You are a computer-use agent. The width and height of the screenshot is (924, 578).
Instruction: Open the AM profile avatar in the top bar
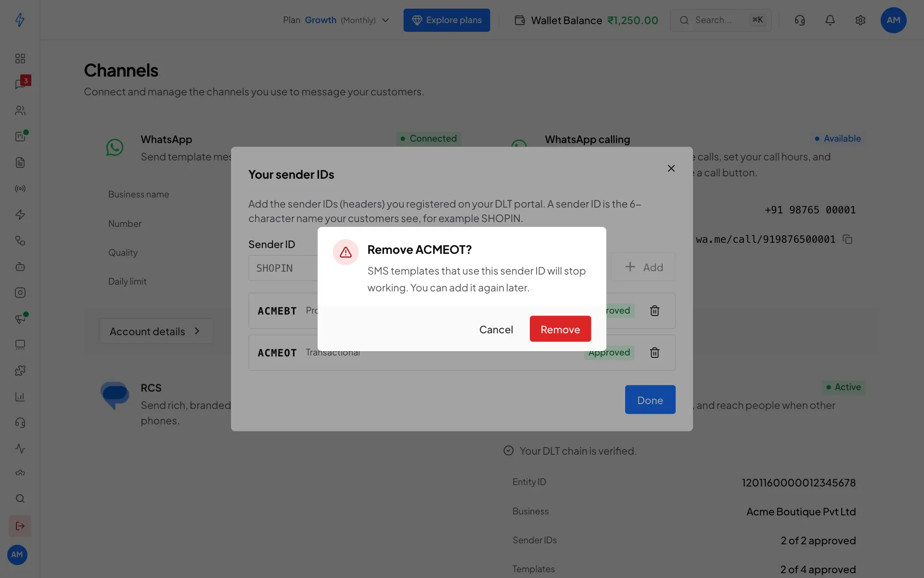point(894,20)
